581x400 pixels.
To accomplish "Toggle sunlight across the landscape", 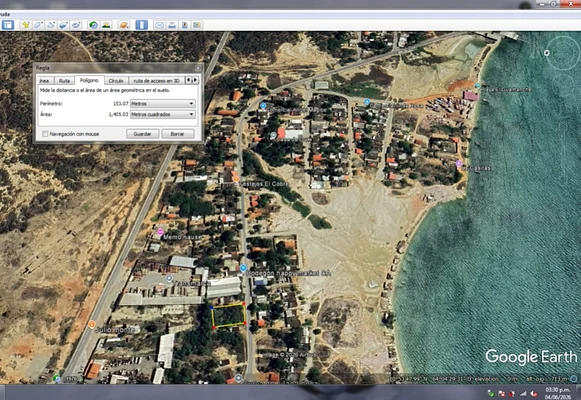I will pos(106,25).
